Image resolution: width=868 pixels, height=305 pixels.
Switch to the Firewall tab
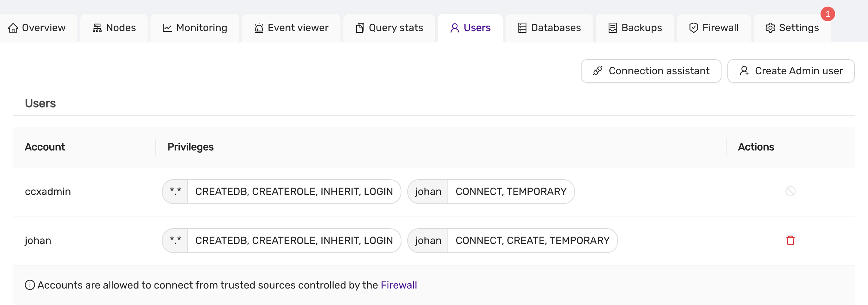(x=713, y=27)
